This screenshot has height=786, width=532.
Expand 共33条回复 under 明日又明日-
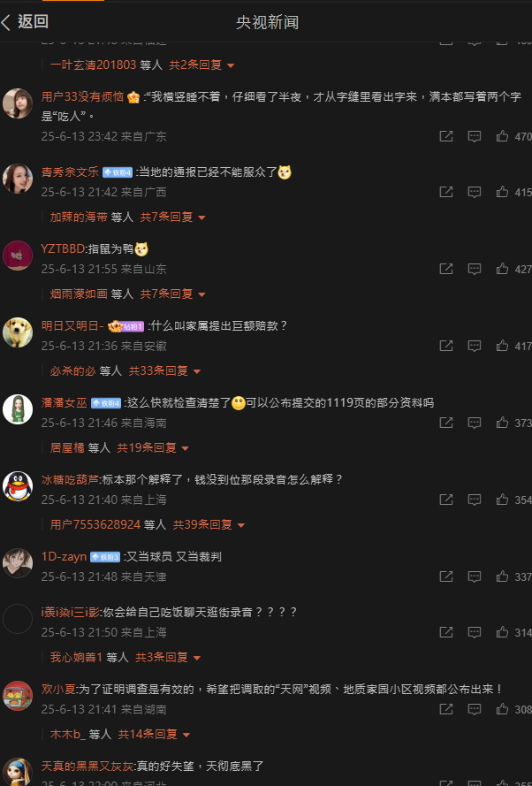[164, 371]
